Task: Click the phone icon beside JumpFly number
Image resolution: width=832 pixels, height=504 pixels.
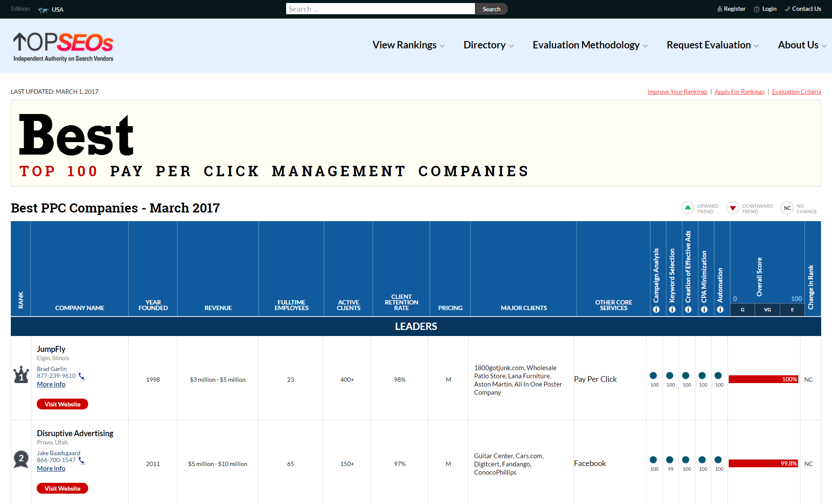Action: (x=82, y=377)
